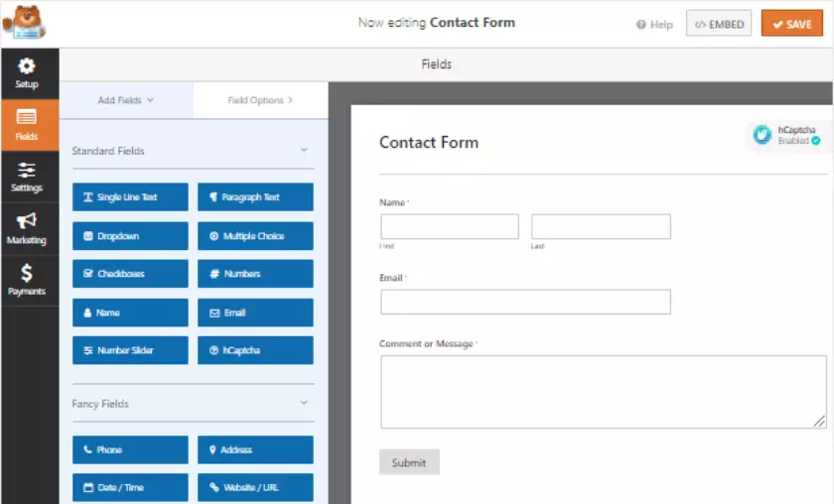Add a Date / Time field
834x504 pixels.
(130, 487)
